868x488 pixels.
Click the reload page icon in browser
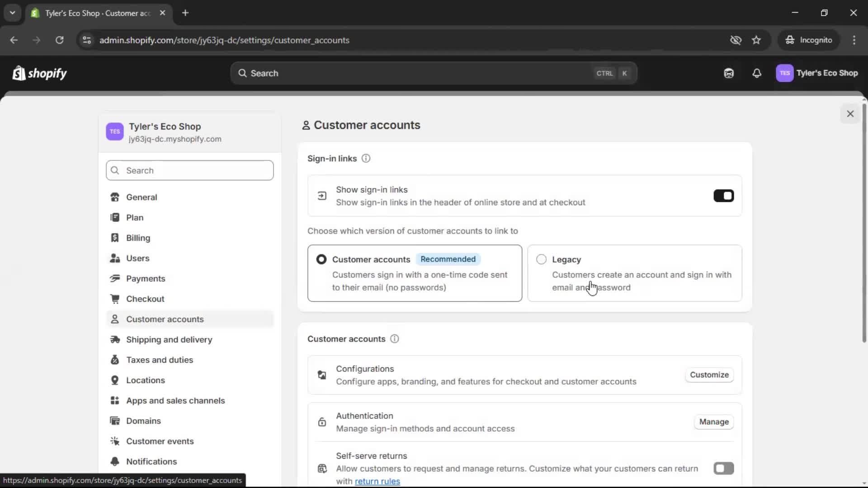(x=59, y=40)
